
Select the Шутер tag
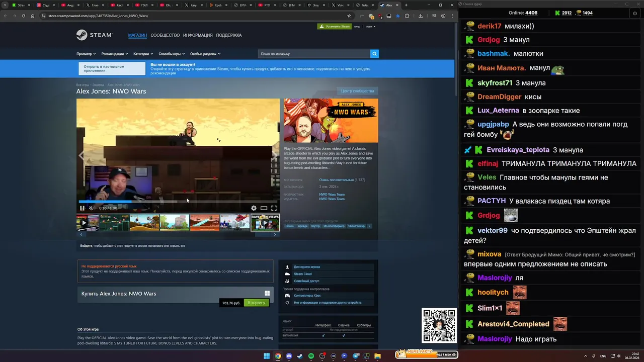pos(315,226)
